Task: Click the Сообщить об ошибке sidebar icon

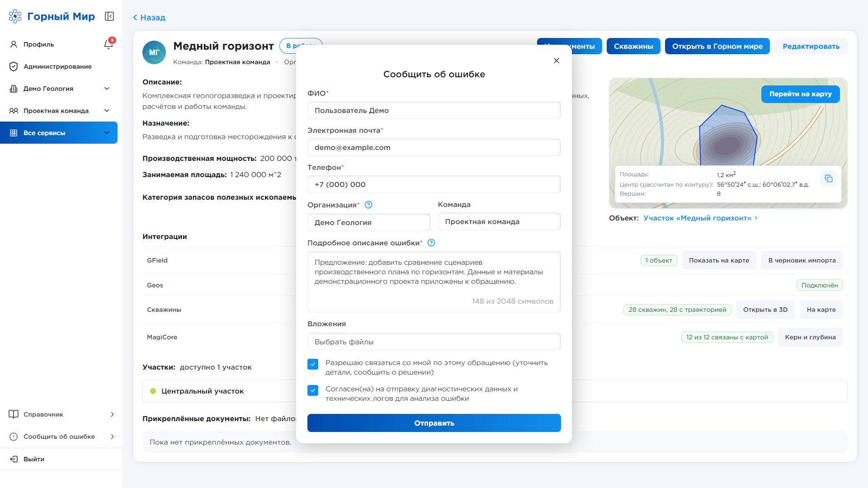Action: [14, 436]
